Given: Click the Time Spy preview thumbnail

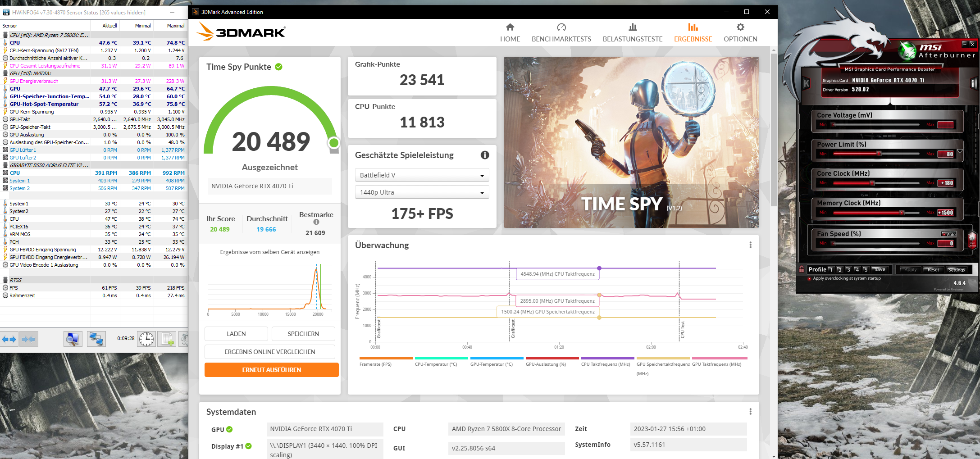Looking at the screenshot, I should (x=631, y=142).
